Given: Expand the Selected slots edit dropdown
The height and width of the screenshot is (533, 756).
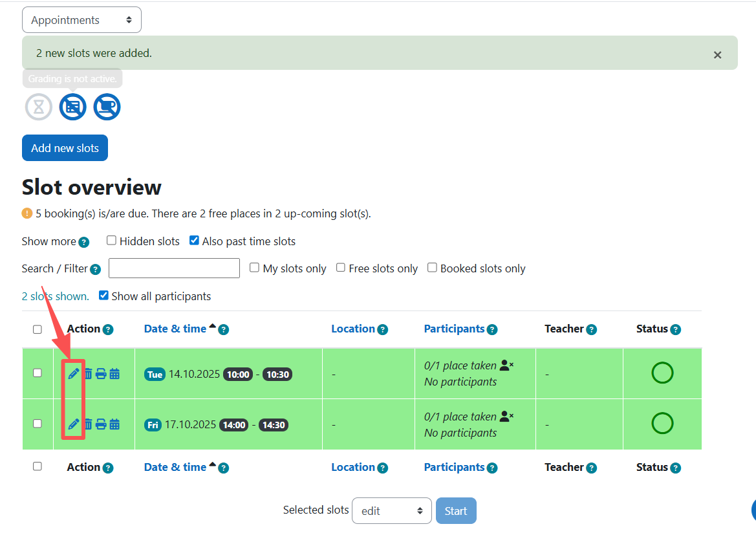Looking at the screenshot, I should 391,510.
